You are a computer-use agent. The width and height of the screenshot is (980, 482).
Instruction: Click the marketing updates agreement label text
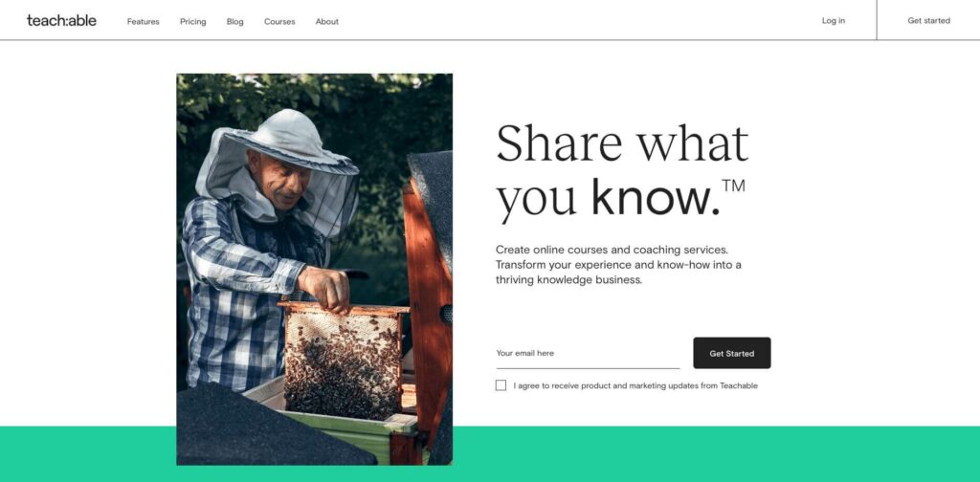pos(635,385)
